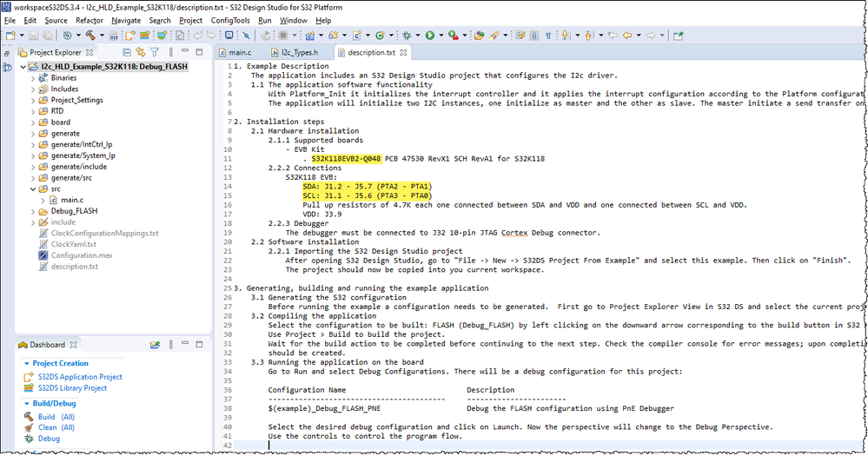Select description.txt in Project Explorer tree
868x456 pixels.
point(75,266)
